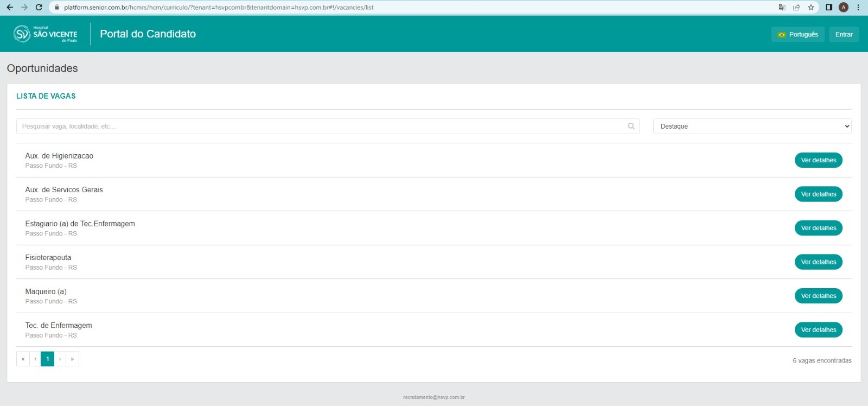Go to next page pagination arrow
Viewport: 868px width, 406px height.
point(60,359)
